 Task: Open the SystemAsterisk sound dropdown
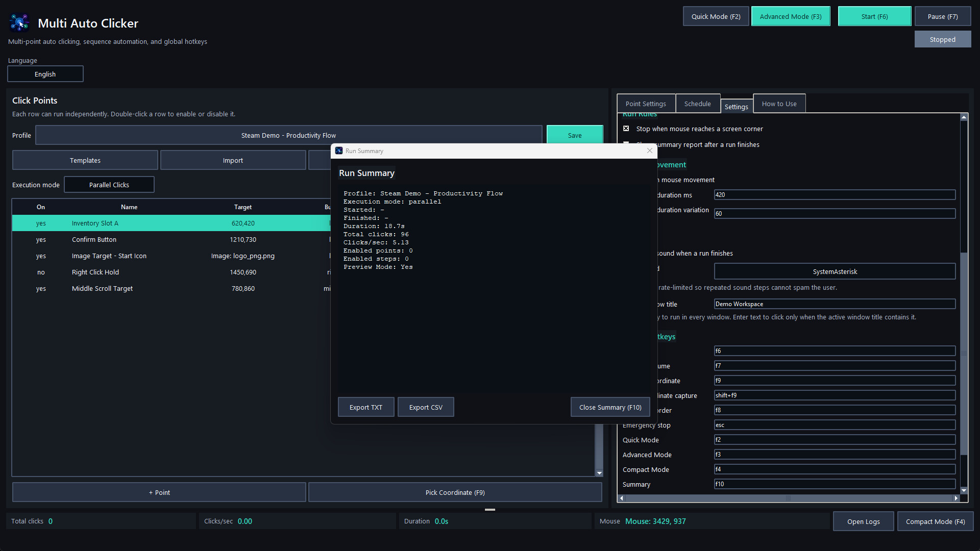(x=835, y=271)
